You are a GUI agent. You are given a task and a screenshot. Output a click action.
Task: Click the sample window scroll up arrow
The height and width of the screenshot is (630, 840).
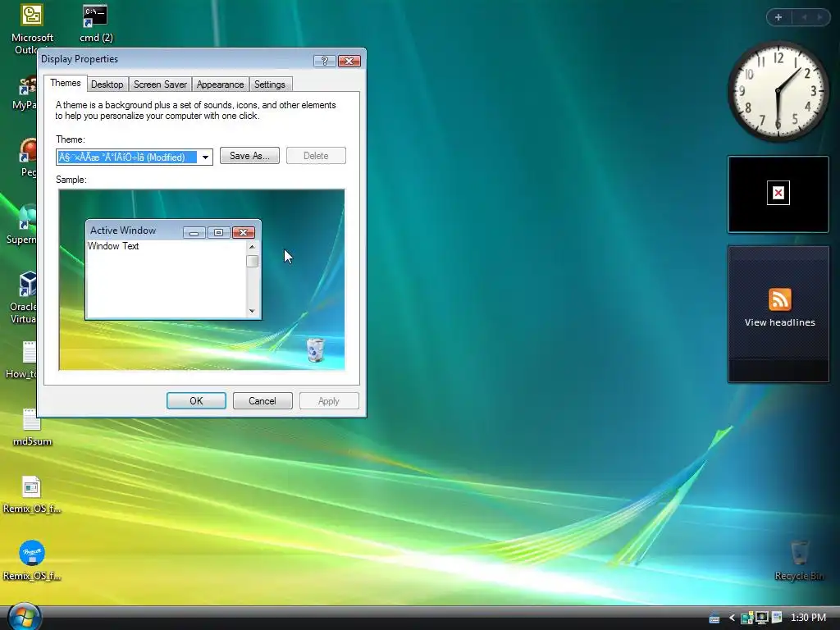[x=253, y=247]
